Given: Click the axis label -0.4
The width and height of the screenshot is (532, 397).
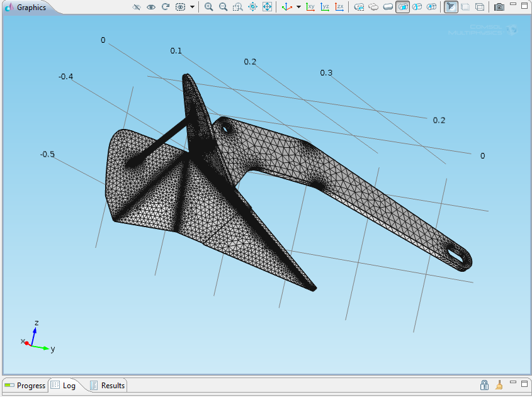Looking at the screenshot, I should tap(65, 77).
